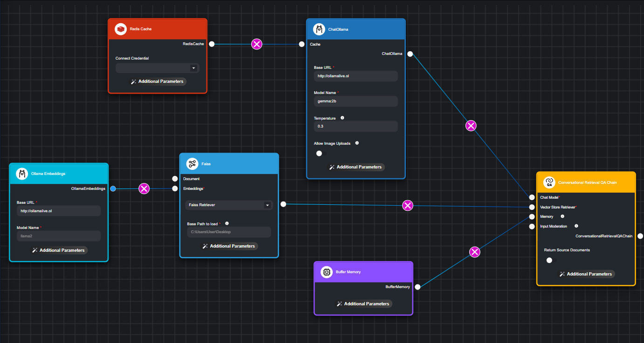
Task: Click the Temperature info icon
Action: (343, 118)
